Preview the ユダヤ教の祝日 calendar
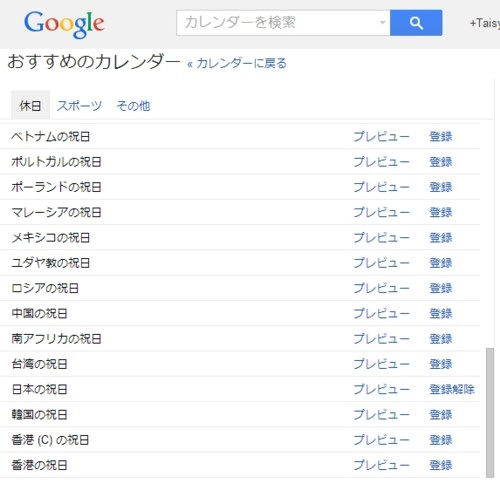This screenshot has width=500, height=483. coord(381,263)
